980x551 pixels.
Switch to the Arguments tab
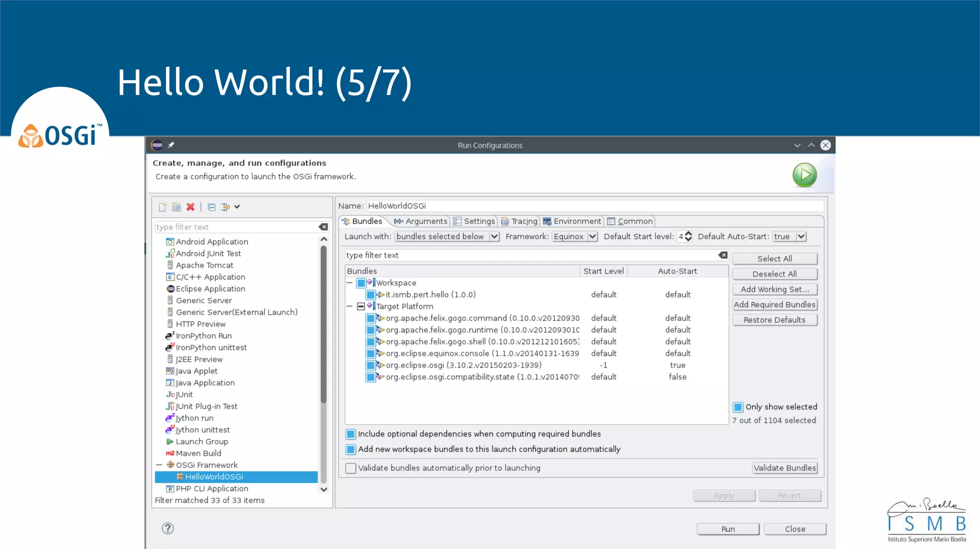(x=421, y=221)
